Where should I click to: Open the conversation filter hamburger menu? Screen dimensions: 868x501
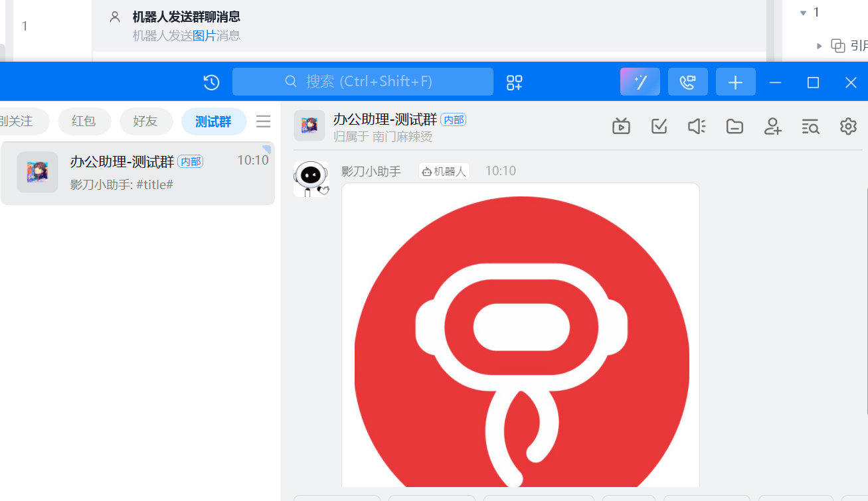(264, 121)
